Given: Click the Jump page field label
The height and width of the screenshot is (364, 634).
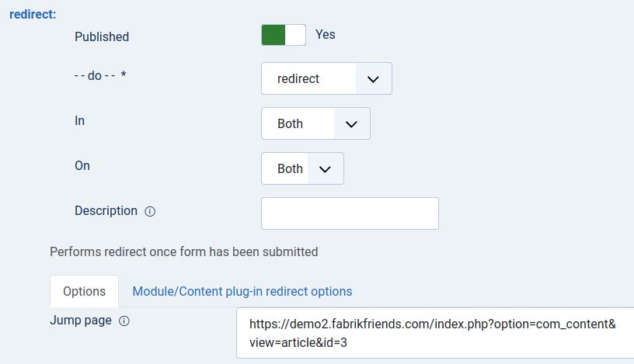Looking at the screenshot, I should (81, 320).
